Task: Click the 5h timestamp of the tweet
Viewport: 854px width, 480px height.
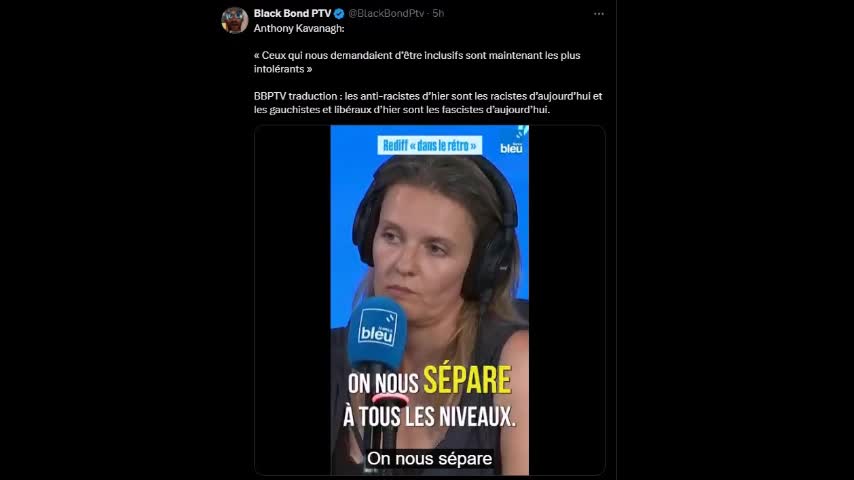Action: pyautogui.click(x=438, y=14)
